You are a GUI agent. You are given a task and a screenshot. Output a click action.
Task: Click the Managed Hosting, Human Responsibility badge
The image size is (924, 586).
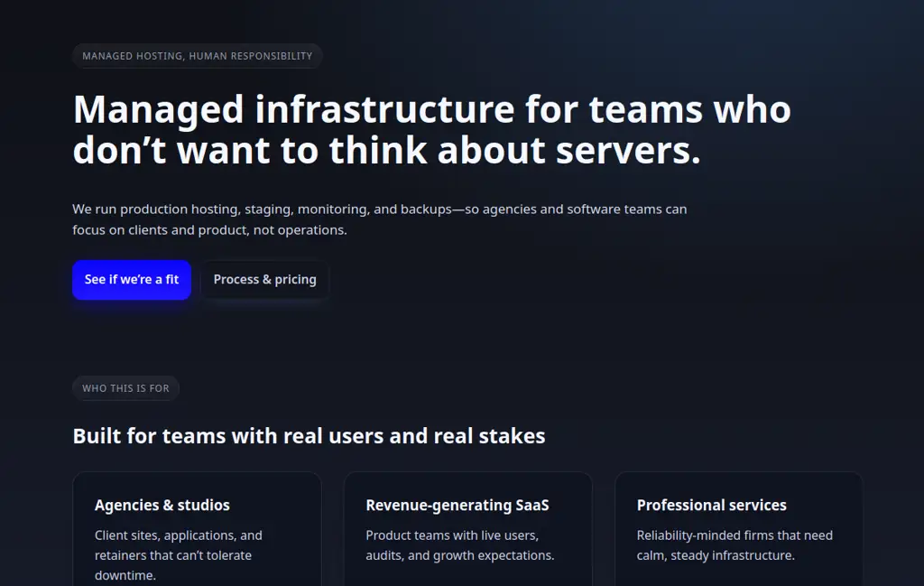click(197, 55)
